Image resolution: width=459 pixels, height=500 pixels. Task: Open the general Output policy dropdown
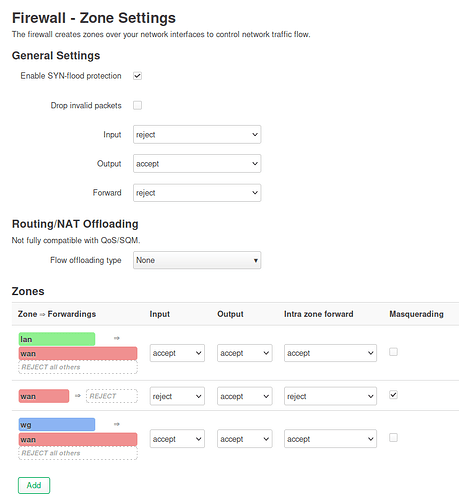click(197, 164)
